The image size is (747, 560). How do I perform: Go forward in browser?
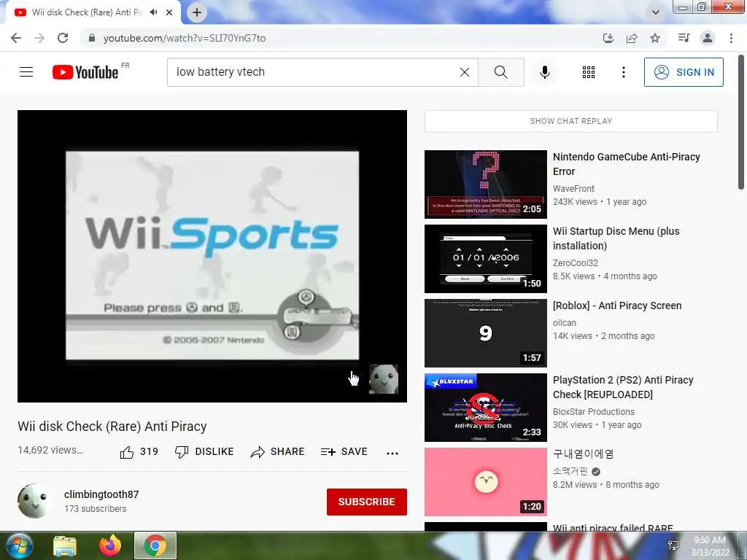39,38
